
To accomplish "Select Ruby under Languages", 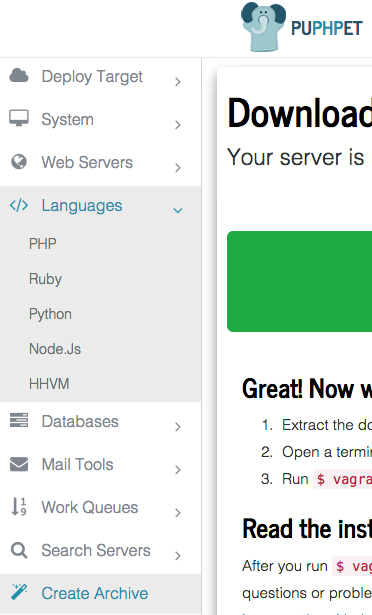I will 46,279.
